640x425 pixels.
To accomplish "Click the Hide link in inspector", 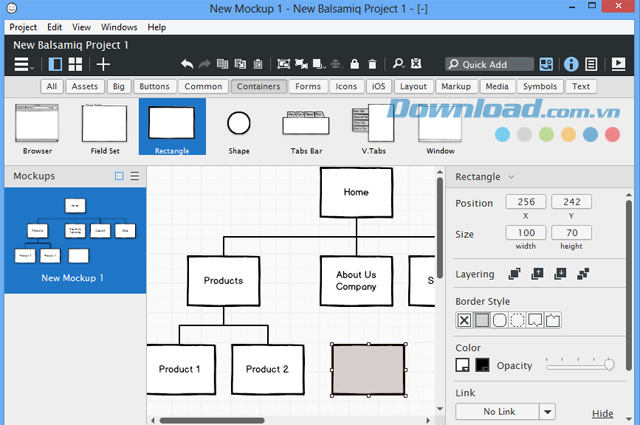I will click(x=602, y=413).
